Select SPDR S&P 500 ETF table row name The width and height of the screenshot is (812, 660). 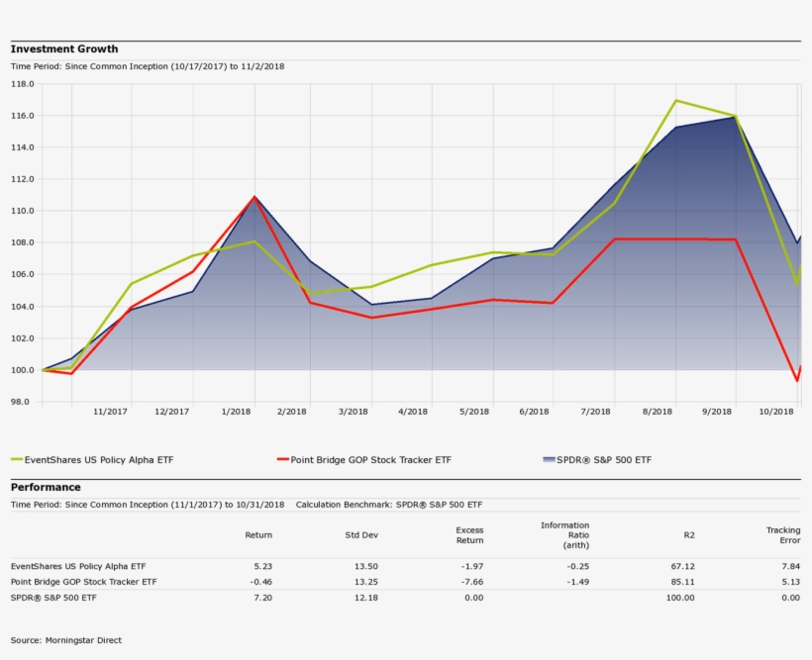53,598
